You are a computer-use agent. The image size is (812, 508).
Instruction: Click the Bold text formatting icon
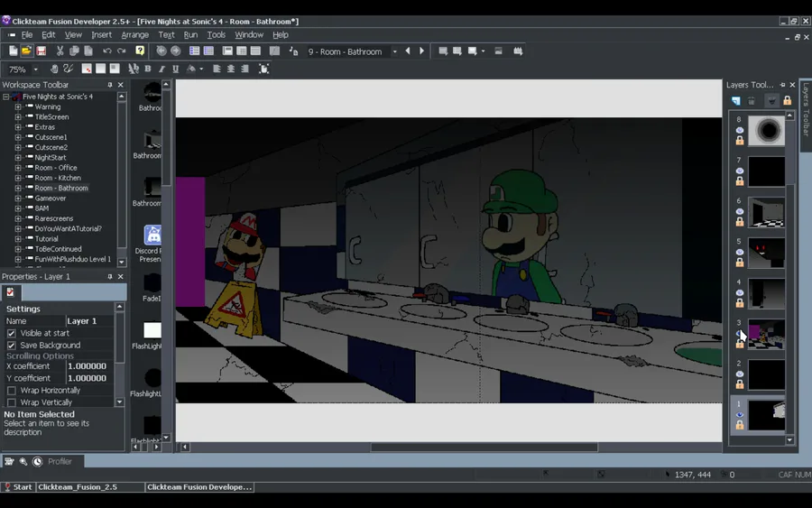[148, 69]
